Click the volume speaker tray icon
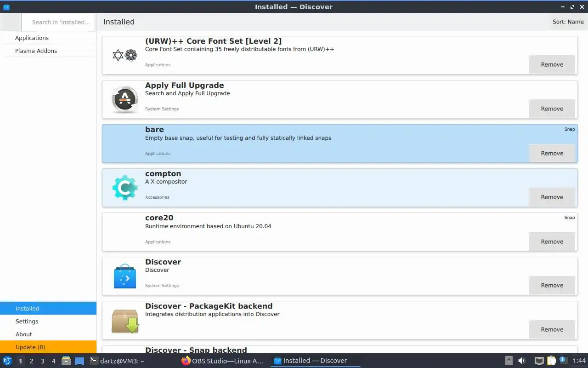Image resolution: width=588 pixels, height=368 pixels. pyautogui.click(x=522, y=361)
